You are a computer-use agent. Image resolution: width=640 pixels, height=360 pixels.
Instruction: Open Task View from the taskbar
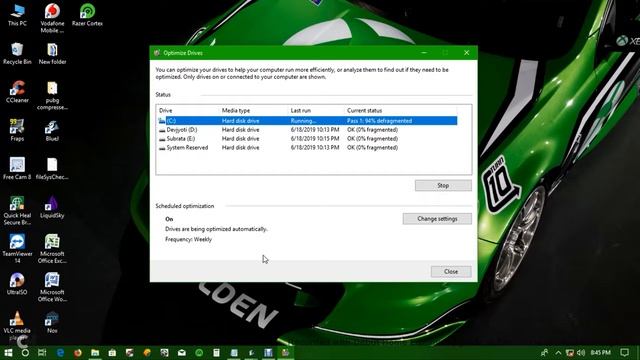click(42, 353)
